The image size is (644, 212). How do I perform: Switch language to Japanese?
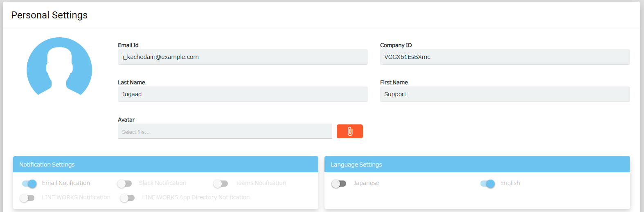pos(339,183)
